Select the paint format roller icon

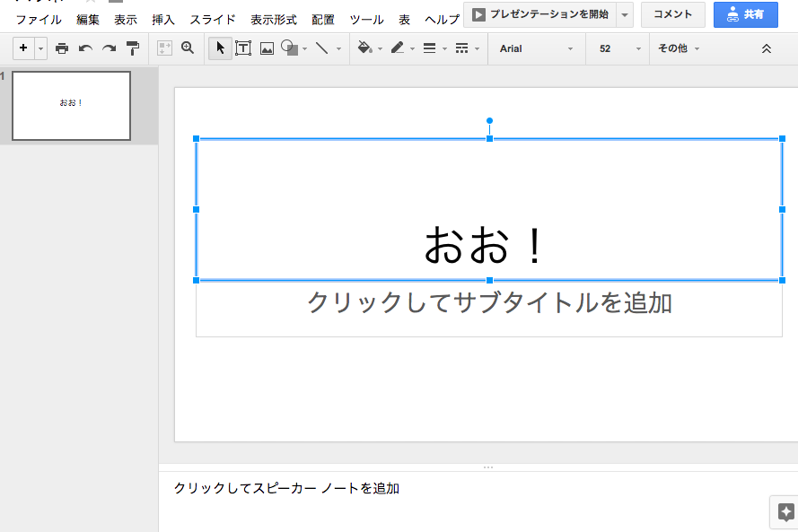pos(132,48)
